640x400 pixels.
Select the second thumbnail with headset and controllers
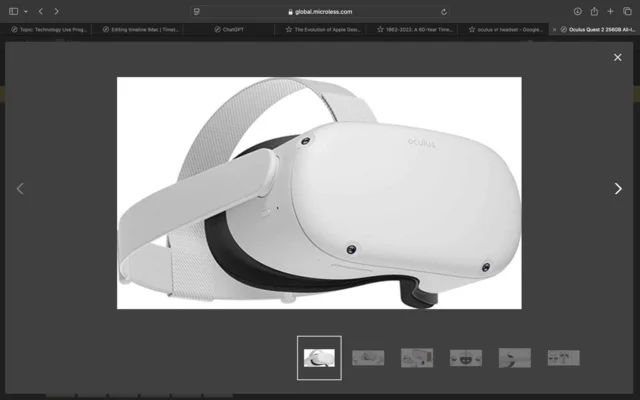click(368, 358)
